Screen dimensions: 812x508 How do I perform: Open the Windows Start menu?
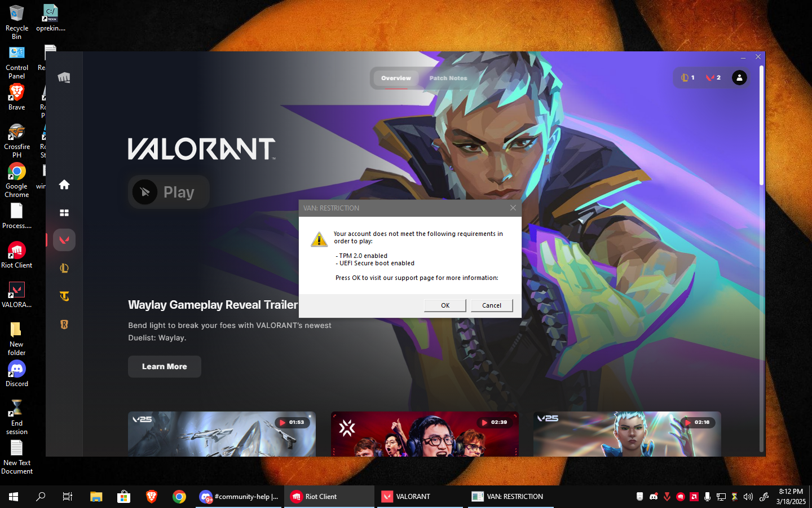click(x=14, y=497)
